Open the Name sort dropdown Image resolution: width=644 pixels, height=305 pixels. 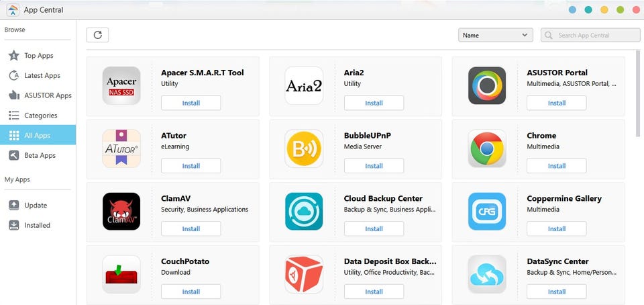495,35
